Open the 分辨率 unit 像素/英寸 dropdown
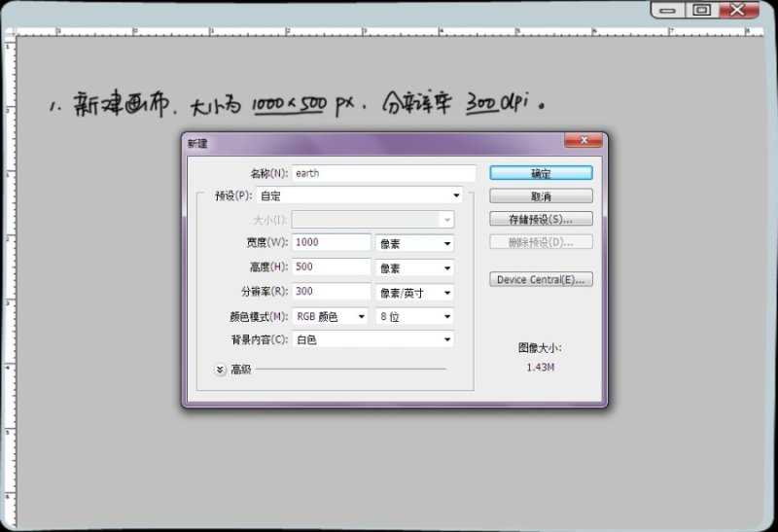The image size is (778, 532). (414, 293)
